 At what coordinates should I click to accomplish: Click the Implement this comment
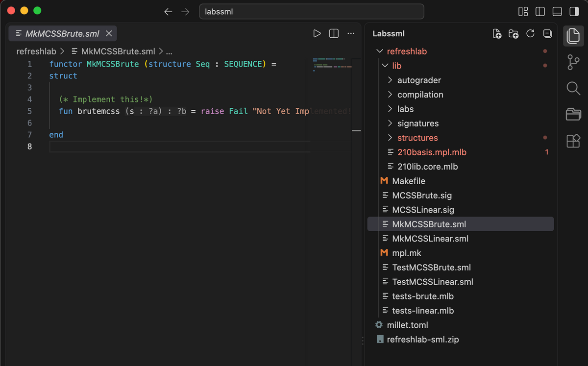[106, 99]
